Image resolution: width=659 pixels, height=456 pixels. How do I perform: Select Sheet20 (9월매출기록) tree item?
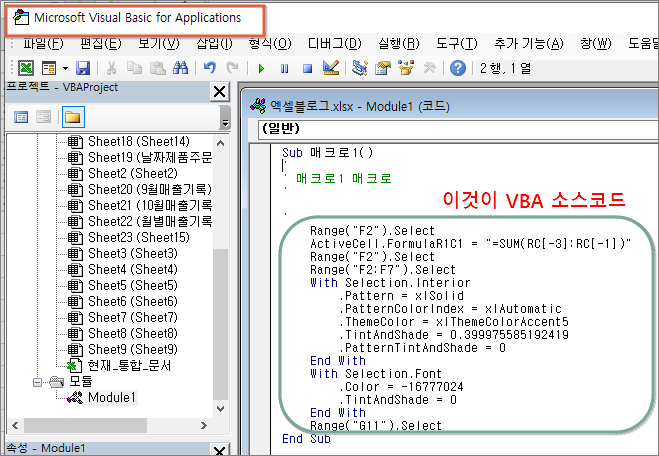[150, 190]
